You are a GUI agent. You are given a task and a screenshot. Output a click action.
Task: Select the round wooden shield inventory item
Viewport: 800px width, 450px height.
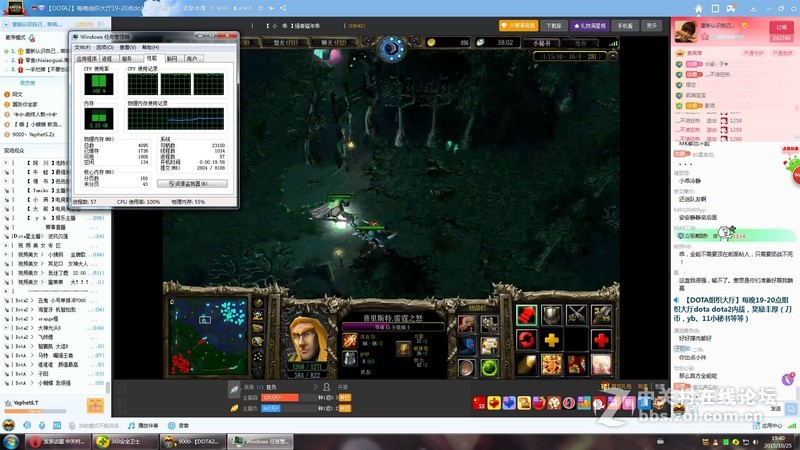pos(466,368)
